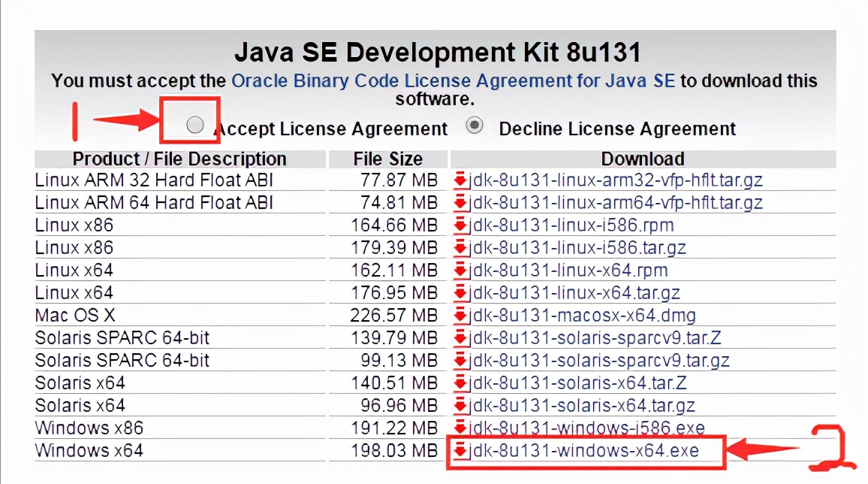Click download arrow icon for linux-arm64 file
Image resolution: width=868 pixels, height=484 pixels.
[x=460, y=203]
